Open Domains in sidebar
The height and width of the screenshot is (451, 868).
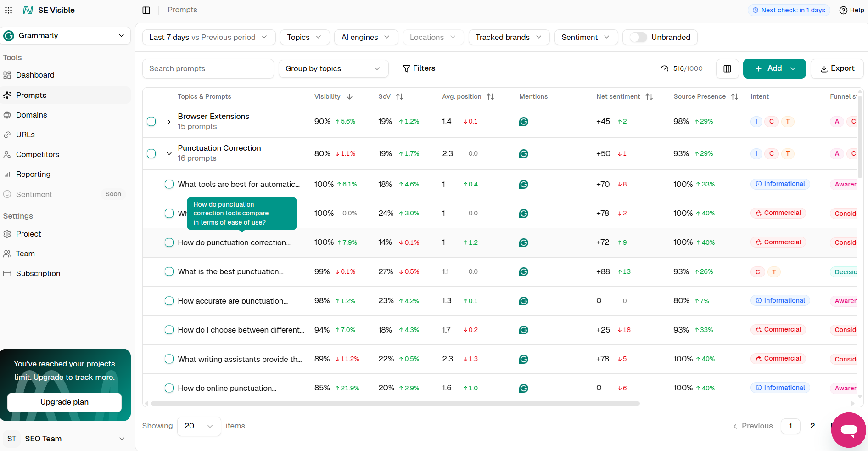[x=32, y=115]
